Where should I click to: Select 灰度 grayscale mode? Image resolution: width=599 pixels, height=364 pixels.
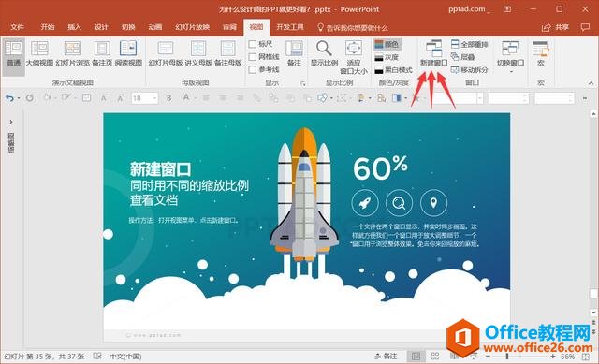(387, 57)
